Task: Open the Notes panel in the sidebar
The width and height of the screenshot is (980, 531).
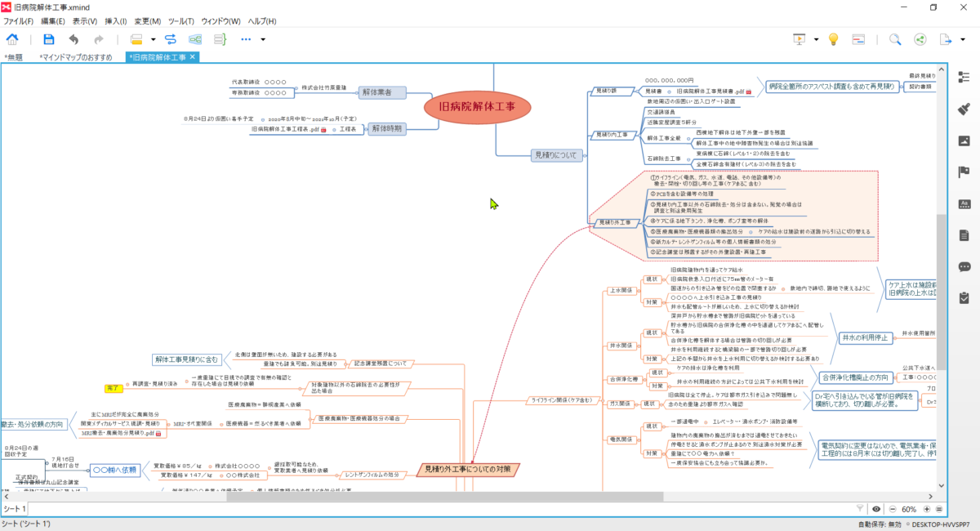Action: tap(964, 234)
